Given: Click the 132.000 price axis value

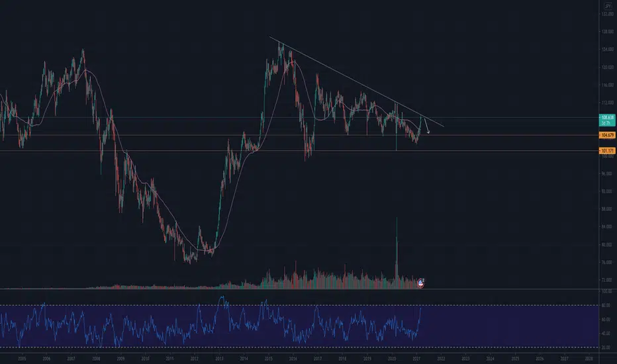Looking at the screenshot, I should 607,14.
